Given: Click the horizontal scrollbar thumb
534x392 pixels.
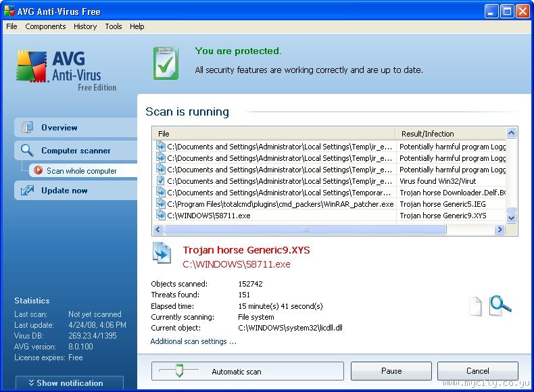Looking at the screenshot, I should 306,230.
